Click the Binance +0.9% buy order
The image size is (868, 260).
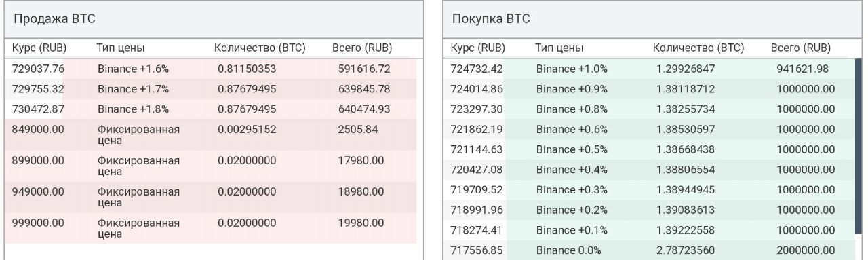[650, 89]
